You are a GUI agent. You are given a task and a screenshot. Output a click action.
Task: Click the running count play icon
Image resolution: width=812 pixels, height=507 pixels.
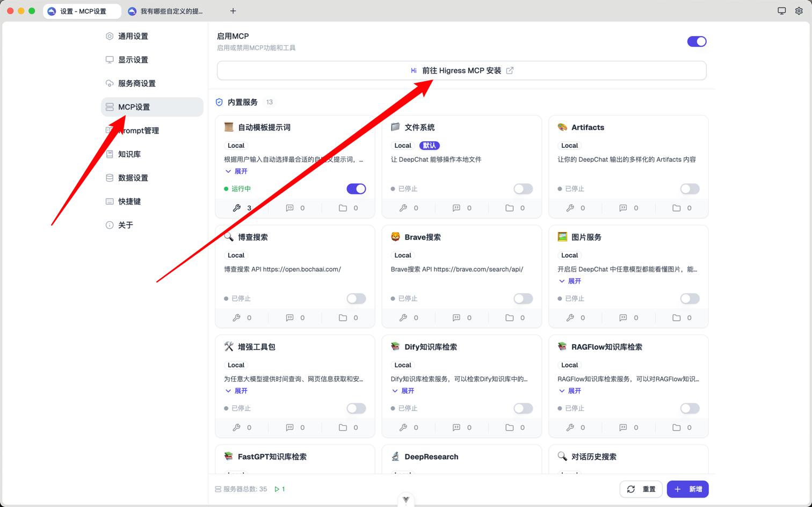pyautogui.click(x=277, y=489)
